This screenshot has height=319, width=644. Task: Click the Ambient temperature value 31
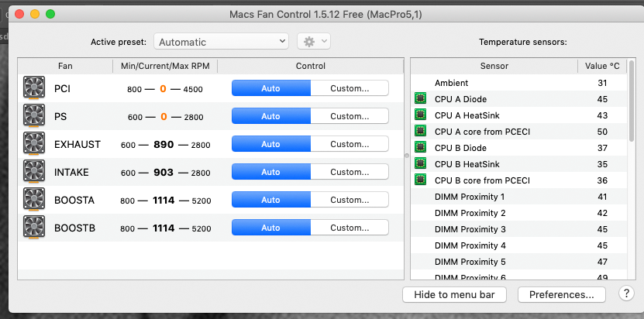pyautogui.click(x=602, y=83)
